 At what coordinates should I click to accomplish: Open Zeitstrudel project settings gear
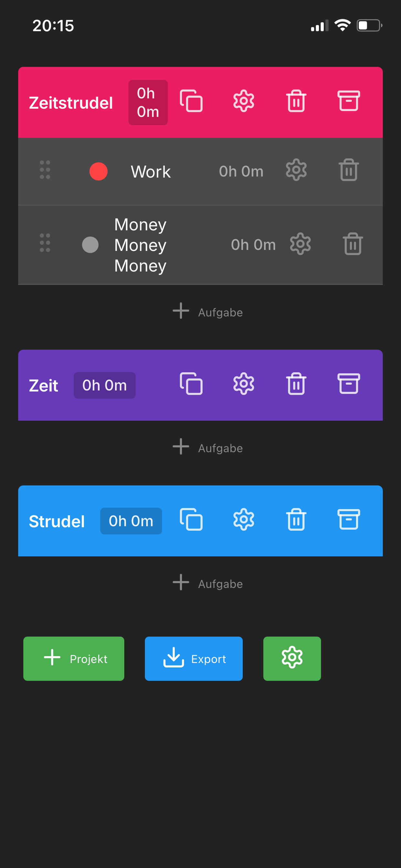click(244, 101)
